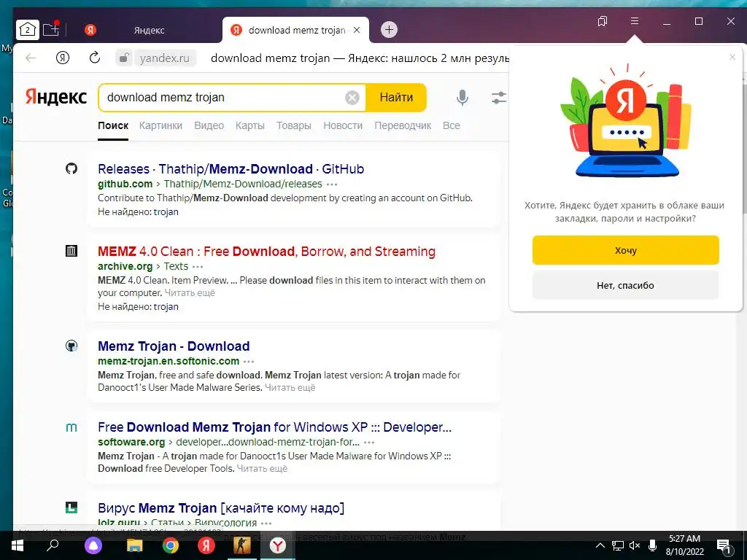Open Memz Trojan - Download result
747x560 pixels.
pos(174,346)
